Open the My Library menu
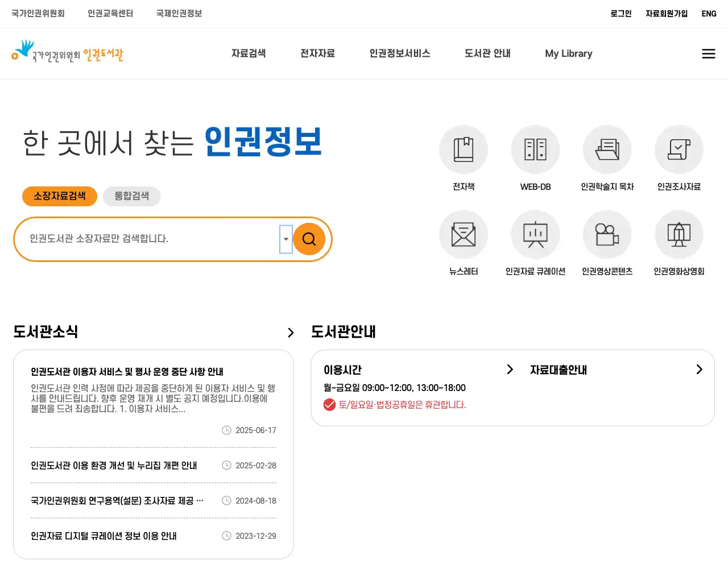 tap(568, 53)
